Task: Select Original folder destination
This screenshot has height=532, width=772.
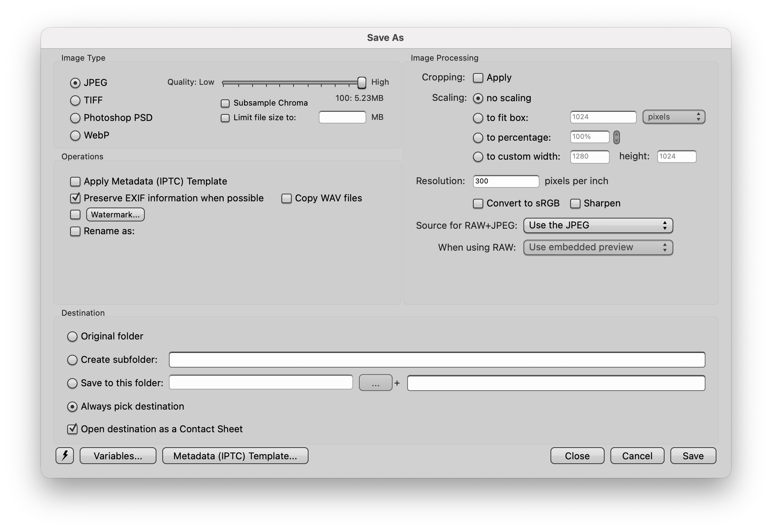Action: (x=72, y=337)
